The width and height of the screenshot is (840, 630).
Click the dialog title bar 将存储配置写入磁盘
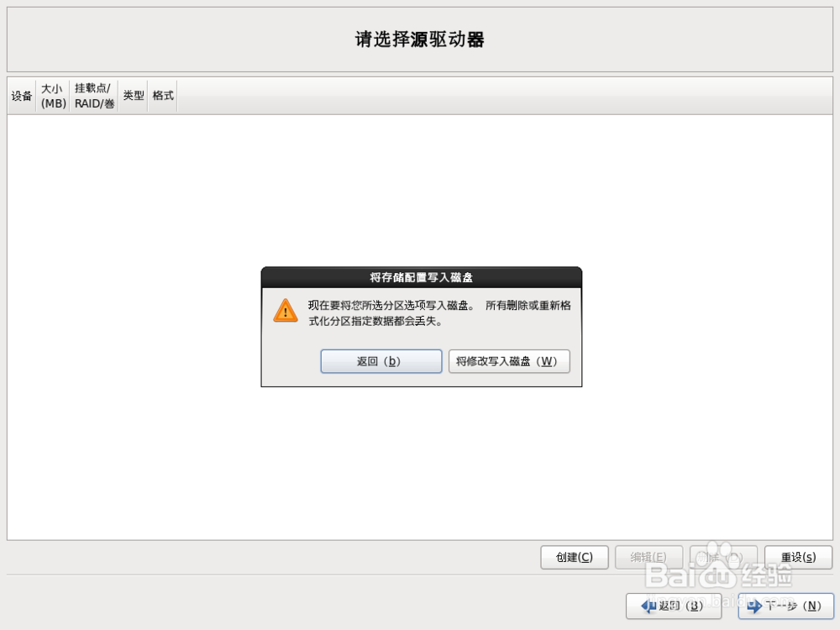(x=421, y=276)
